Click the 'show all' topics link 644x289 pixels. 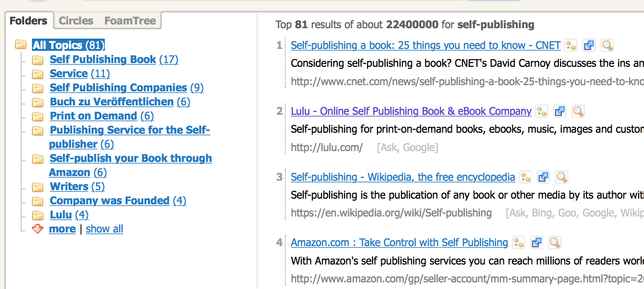tap(104, 229)
